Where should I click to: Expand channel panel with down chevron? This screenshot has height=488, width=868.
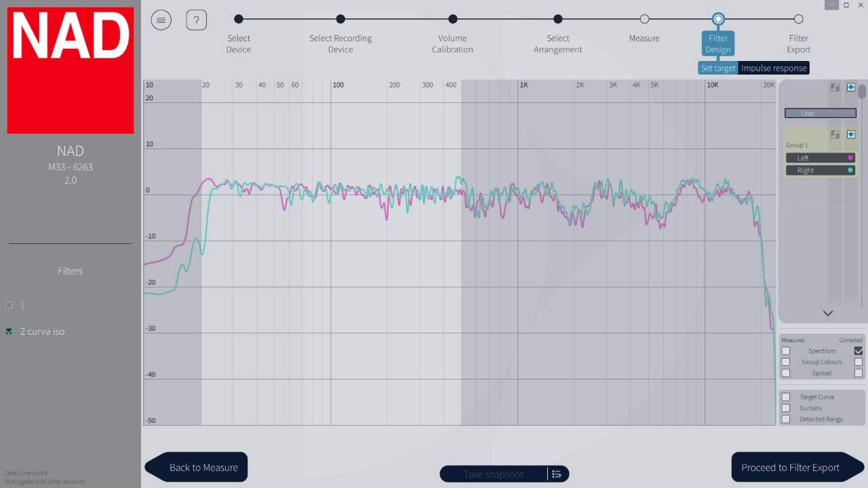(x=828, y=313)
